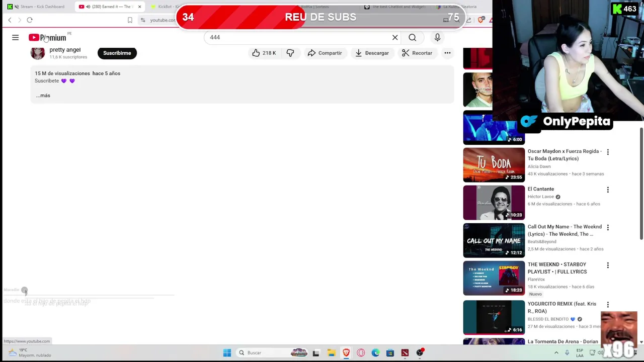Start voice search with the microphone icon
Screen dimensions: 644x362
point(437,37)
